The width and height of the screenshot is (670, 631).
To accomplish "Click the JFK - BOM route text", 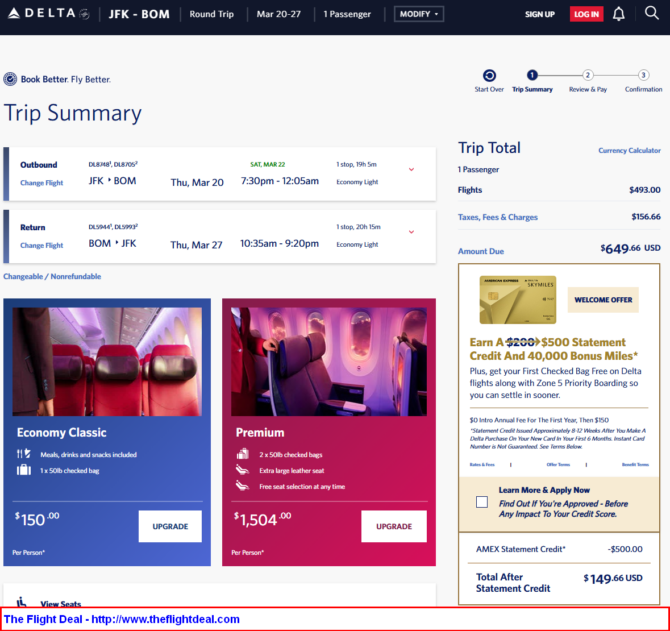I will tap(139, 14).
